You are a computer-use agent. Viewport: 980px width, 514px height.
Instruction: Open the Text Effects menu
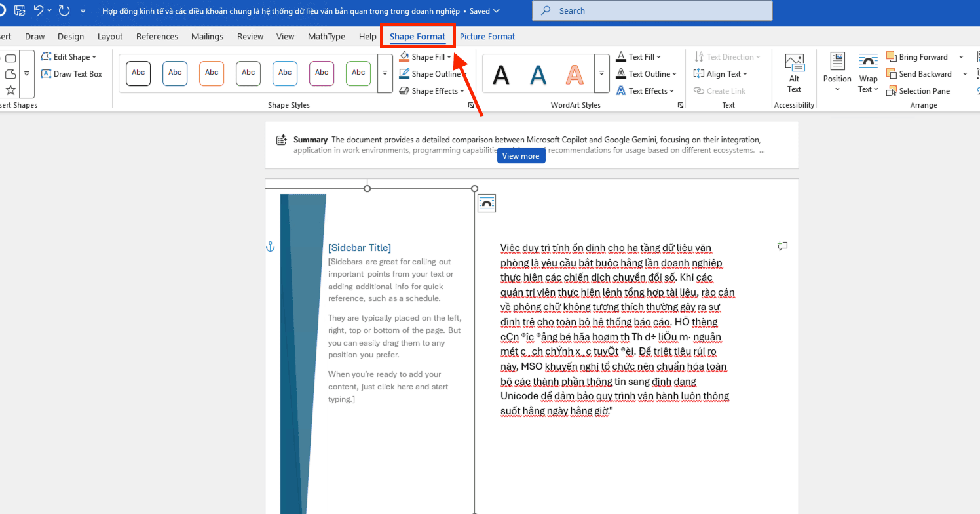click(645, 91)
